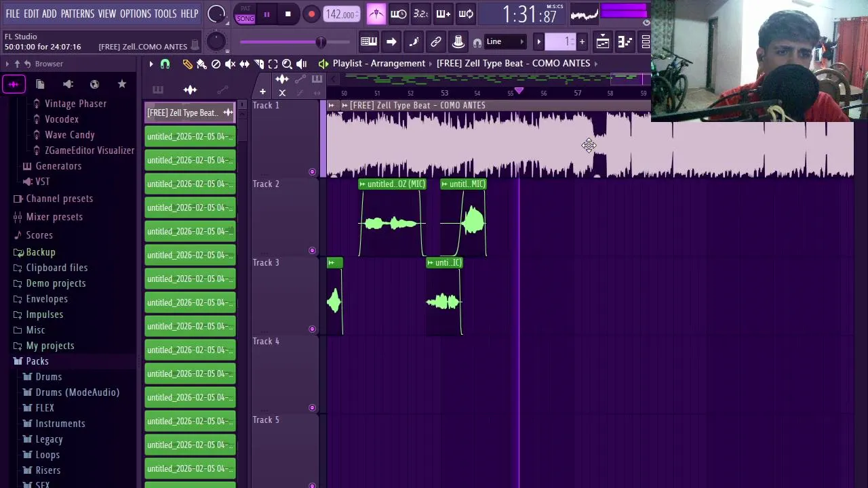The image size is (868, 488).
Task: Switch to SONG mode
Action: click(245, 18)
